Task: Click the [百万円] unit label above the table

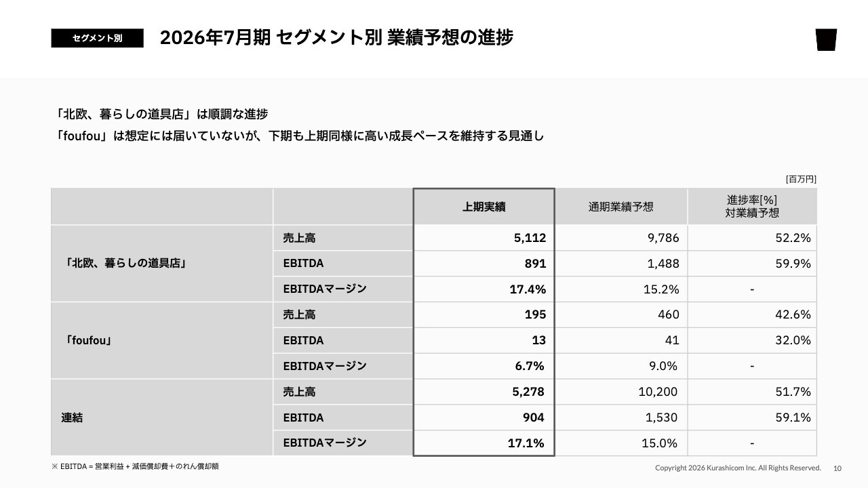Action: click(x=801, y=180)
